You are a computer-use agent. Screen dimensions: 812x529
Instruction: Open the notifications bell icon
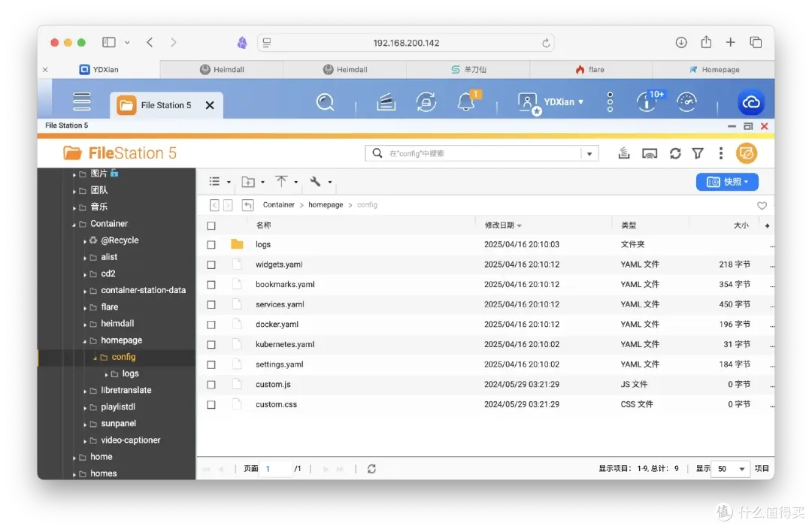click(467, 102)
